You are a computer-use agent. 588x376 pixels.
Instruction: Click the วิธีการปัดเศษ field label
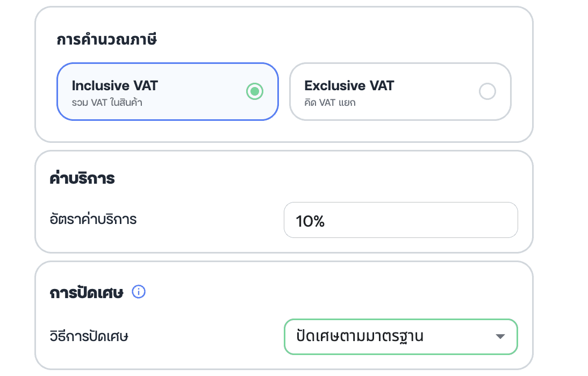pos(89,336)
